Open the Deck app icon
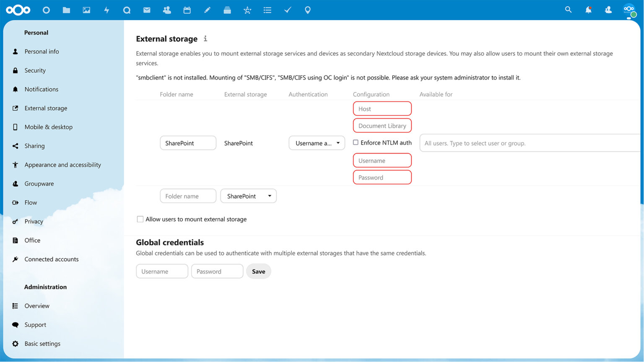 click(x=227, y=10)
